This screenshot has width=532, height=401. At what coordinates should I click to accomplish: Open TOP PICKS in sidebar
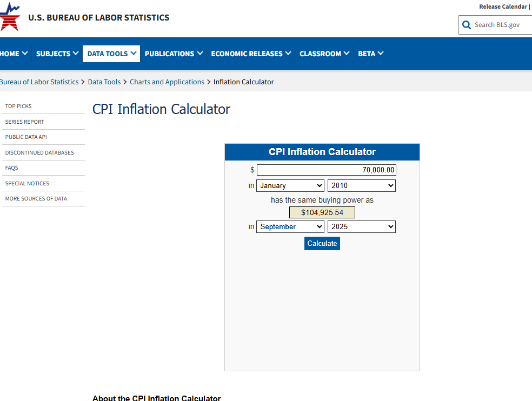(18, 106)
